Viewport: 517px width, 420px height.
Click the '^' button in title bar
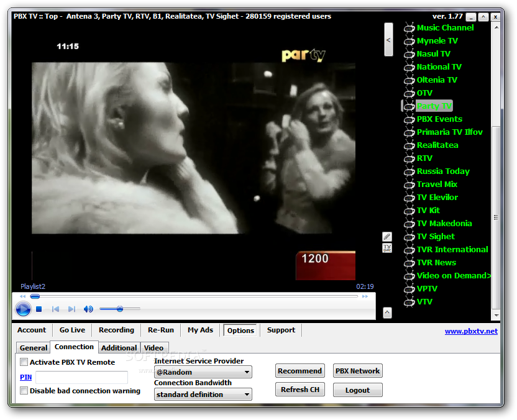click(483, 17)
